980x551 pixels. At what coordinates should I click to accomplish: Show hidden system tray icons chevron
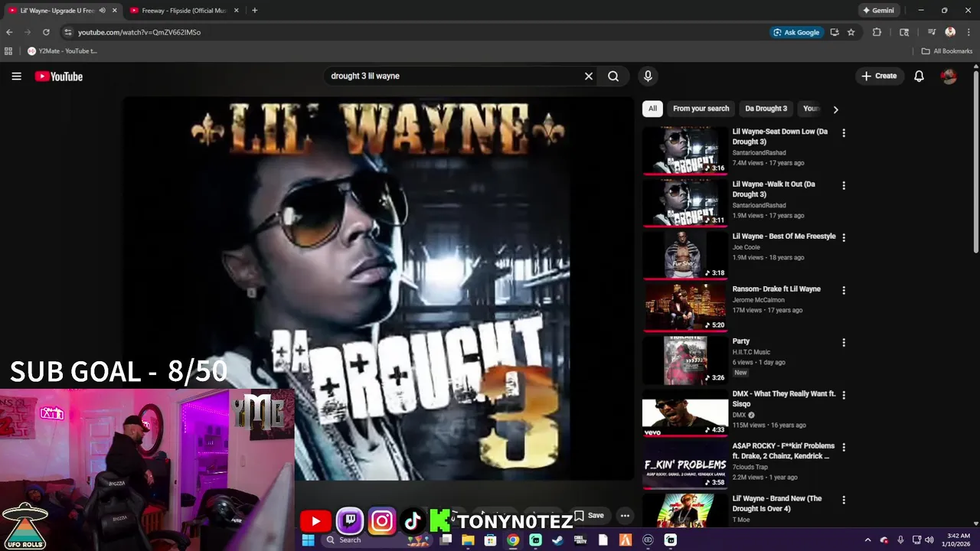coord(867,540)
